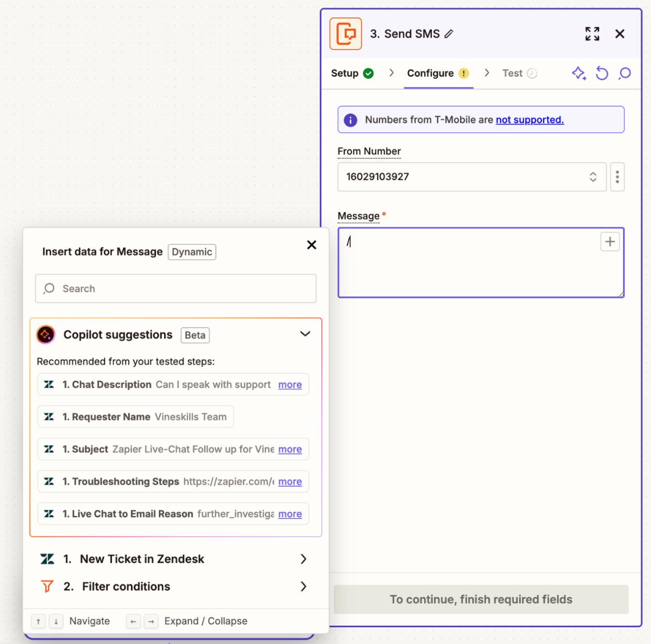Close the Insert data popup
Viewport: 651px width, 644px height.
311,245
